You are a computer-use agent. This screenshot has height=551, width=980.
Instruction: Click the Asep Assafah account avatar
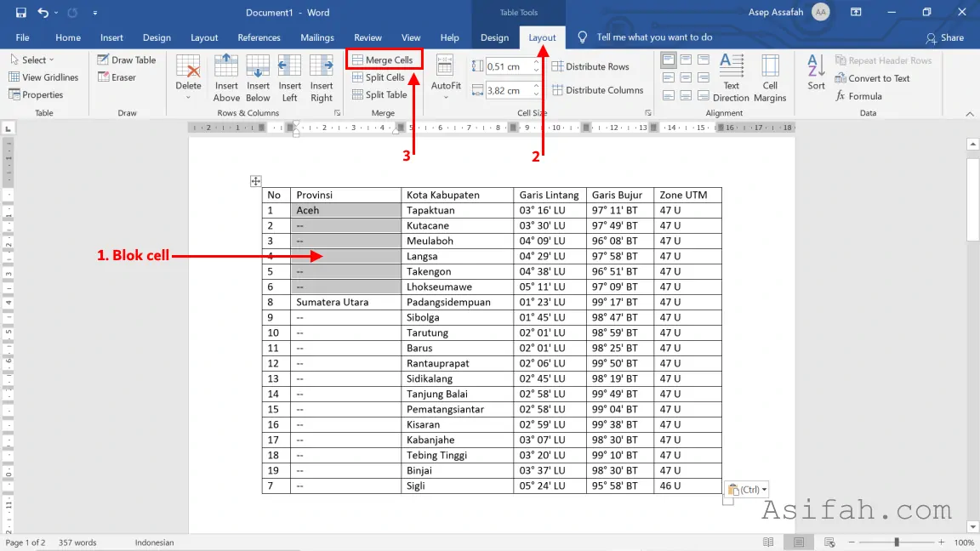click(821, 13)
